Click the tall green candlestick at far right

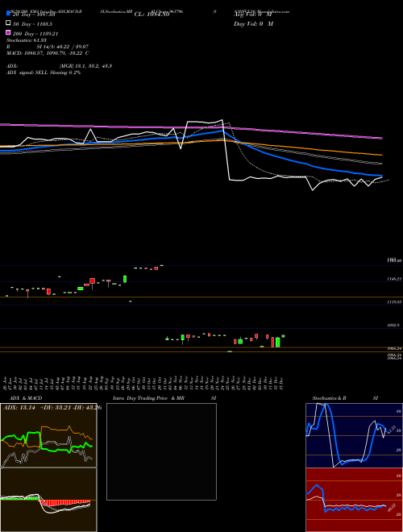(278, 342)
